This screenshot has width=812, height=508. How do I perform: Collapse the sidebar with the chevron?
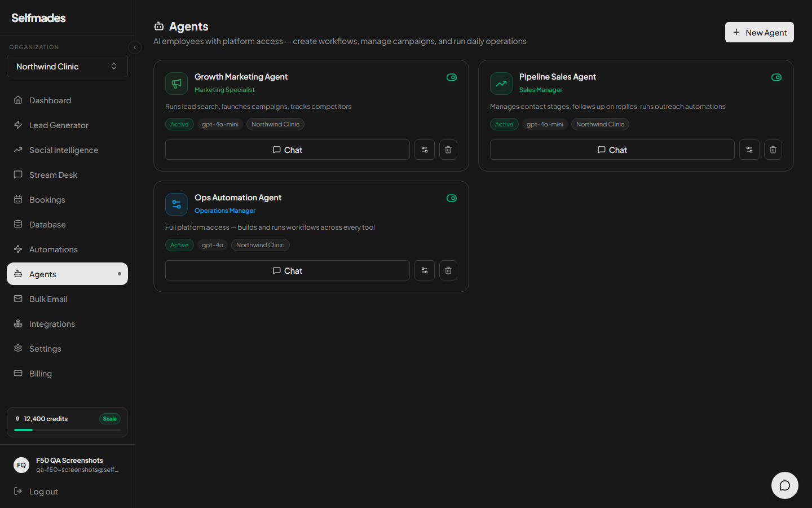[x=135, y=47]
